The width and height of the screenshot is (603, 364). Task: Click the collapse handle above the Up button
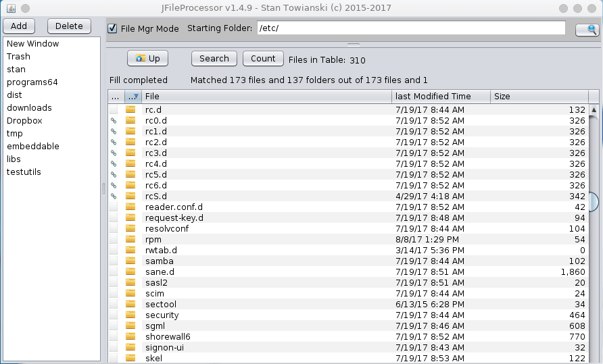pos(352,45)
